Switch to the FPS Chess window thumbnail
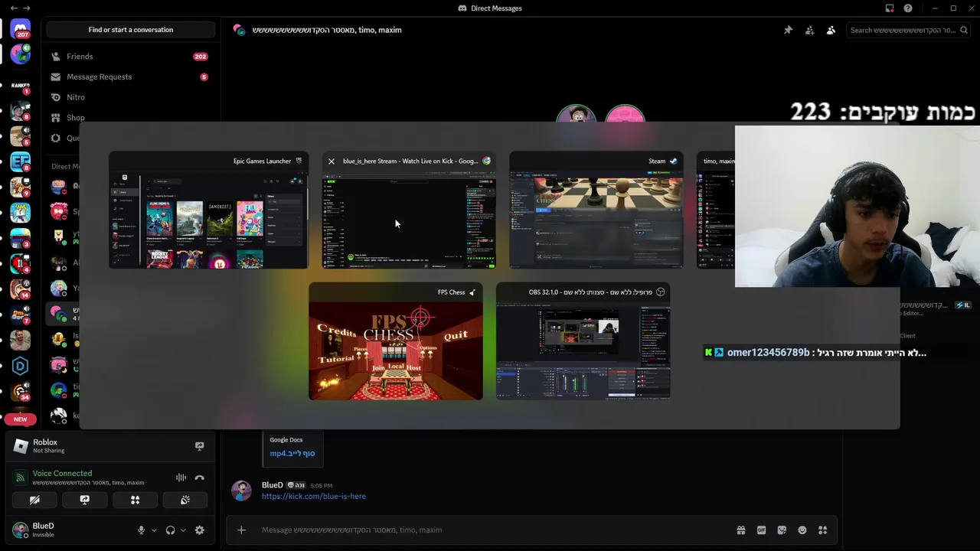 pos(396,341)
